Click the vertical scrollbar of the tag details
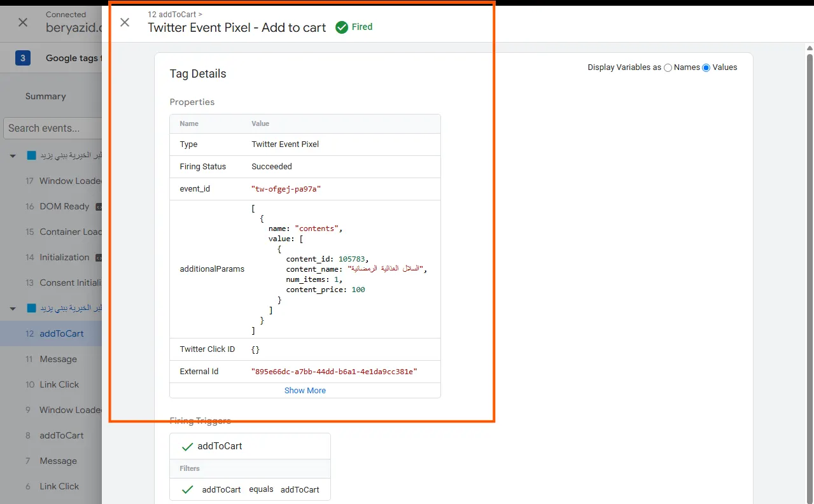This screenshot has height=504, width=814. pyautogui.click(x=810, y=279)
